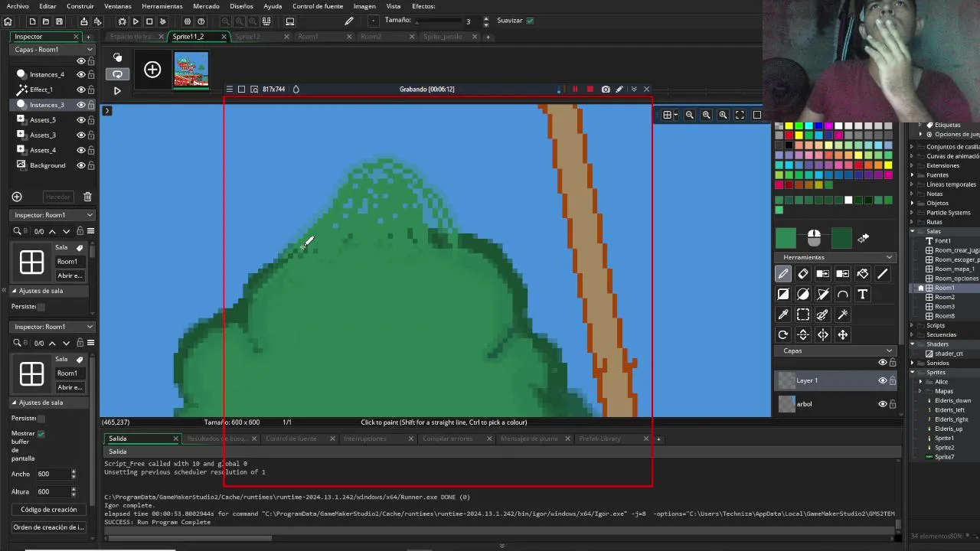Open the Construir menu
The height and width of the screenshot is (551, 980).
(x=80, y=6)
